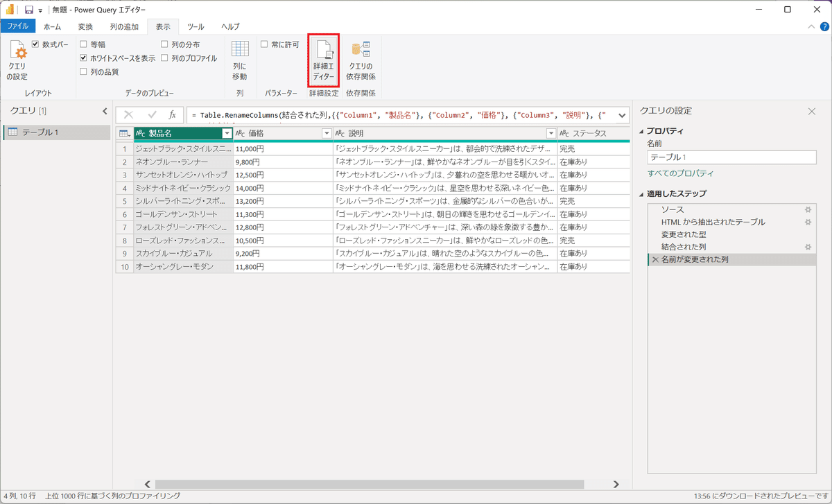This screenshot has height=504, width=832.
Task: Open the クエリの設定 ribbon button
Action: 17,61
